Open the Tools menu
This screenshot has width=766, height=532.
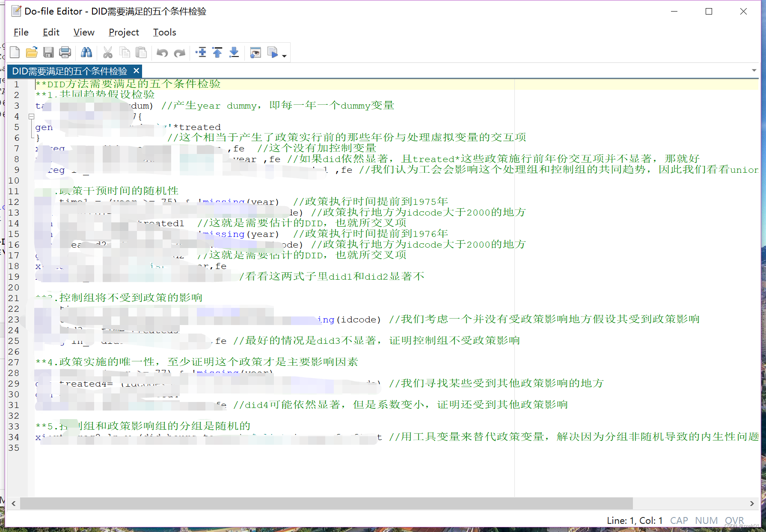[165, 33]
